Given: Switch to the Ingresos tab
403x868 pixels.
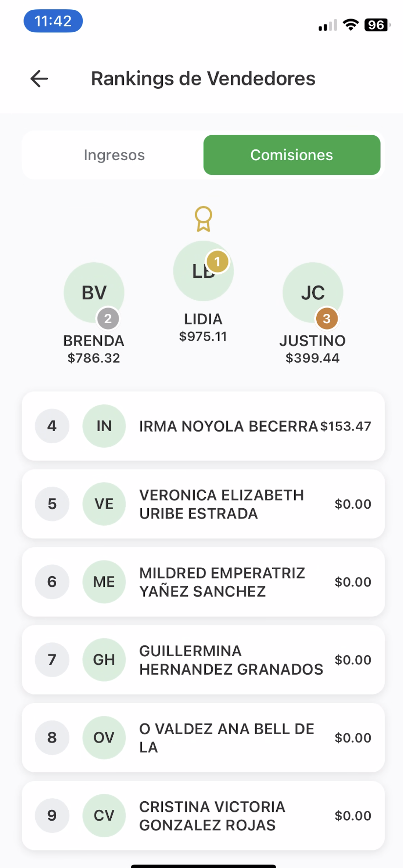Looking at the screenshot, I should coord(114,155).
